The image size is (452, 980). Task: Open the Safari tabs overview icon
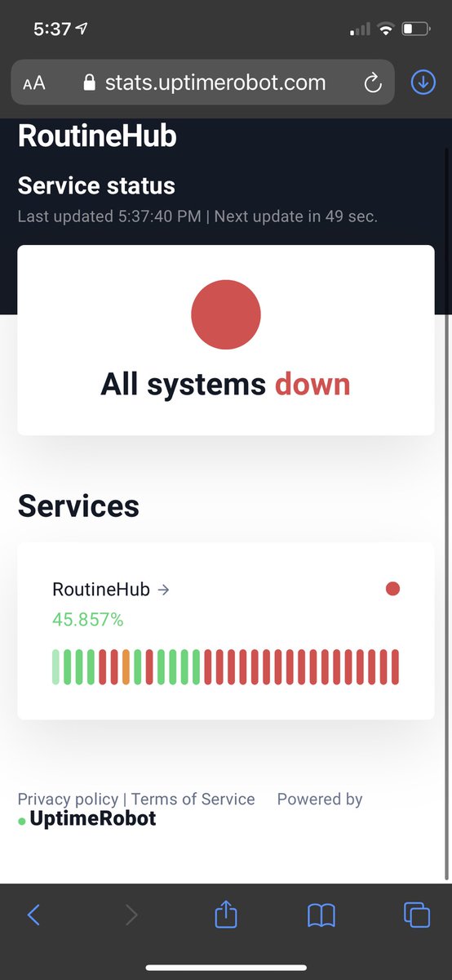coord(417,915)
